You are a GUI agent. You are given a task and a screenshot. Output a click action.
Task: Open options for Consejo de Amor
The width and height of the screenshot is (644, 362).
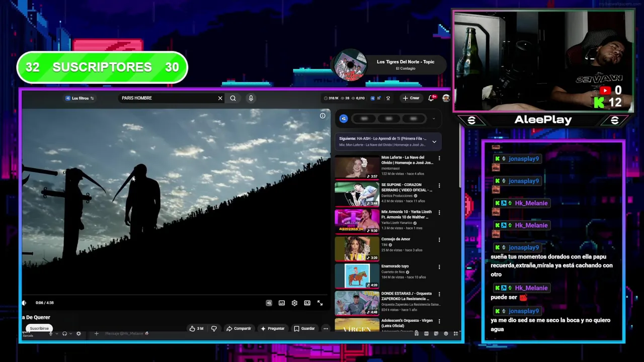[439, 240]
